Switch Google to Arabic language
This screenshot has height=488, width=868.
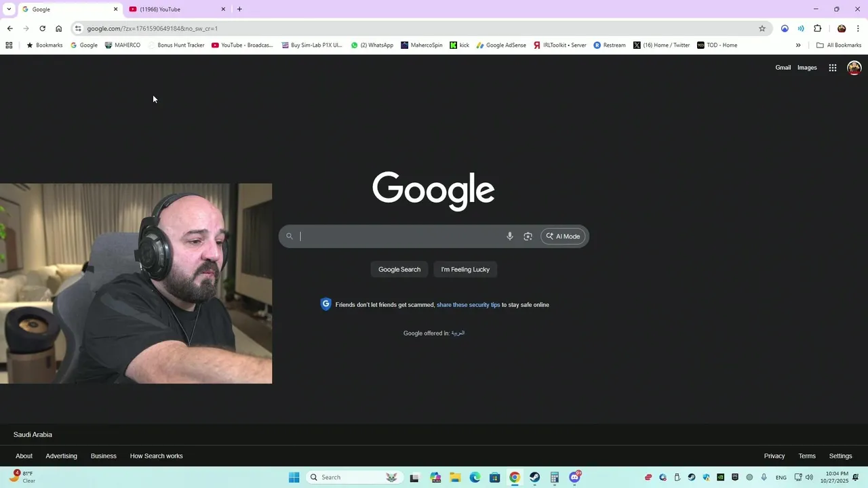[x=458, y=333]
